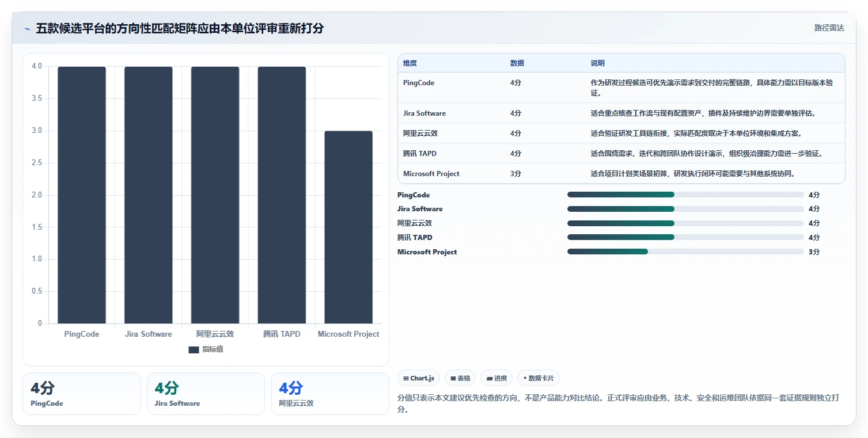This screenshot has height=438, width=868.
Task: Click the Microsoft Project axis label under the chart
Action: (348, 334)
